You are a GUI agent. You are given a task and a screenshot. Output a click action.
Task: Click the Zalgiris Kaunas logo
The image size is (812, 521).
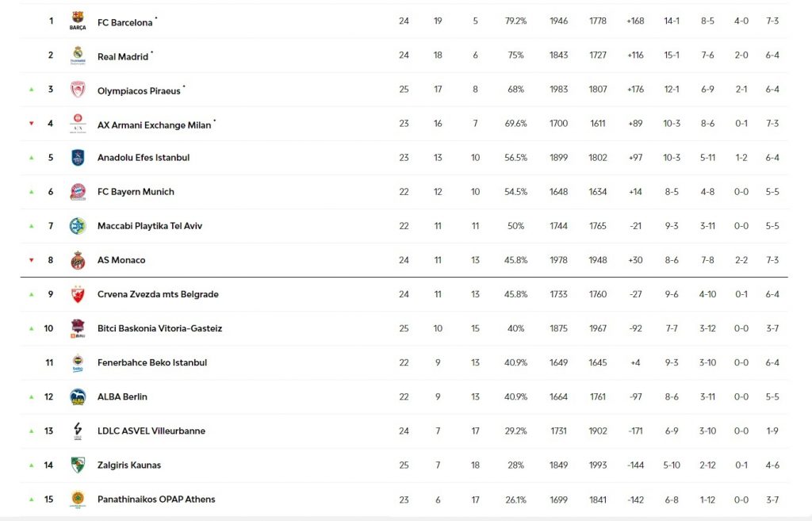pyautogui.click(x=78, y=465)
